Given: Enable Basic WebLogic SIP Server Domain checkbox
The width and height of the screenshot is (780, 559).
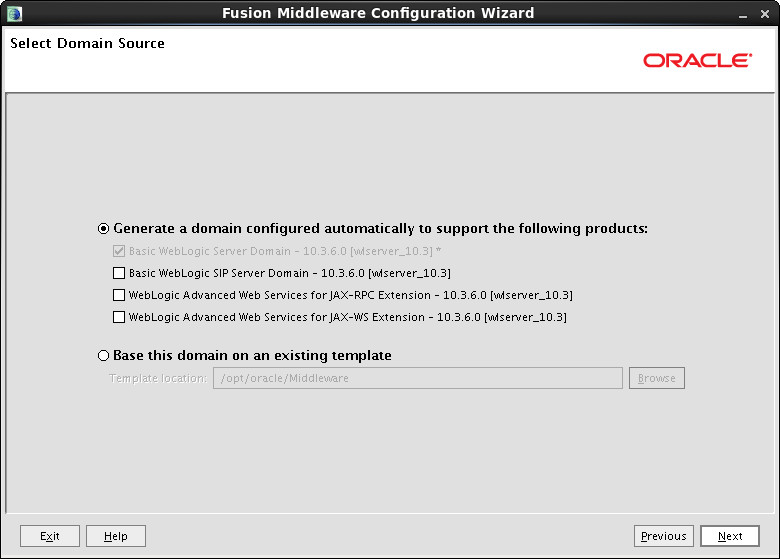Looking at the screenshot, I should [x=119, y=273].
